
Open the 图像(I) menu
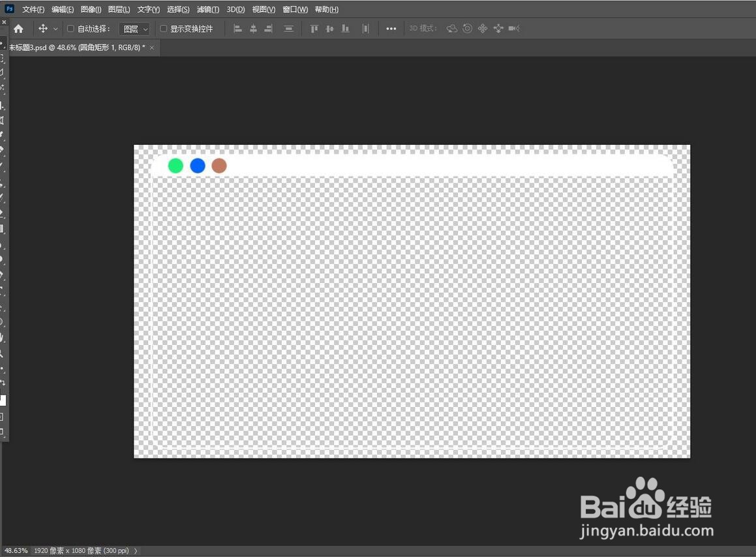[x=91, y=9]
